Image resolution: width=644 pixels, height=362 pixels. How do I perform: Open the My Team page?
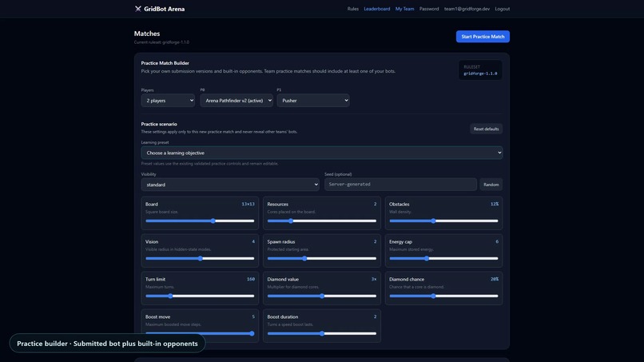click(x=404, y=9)
